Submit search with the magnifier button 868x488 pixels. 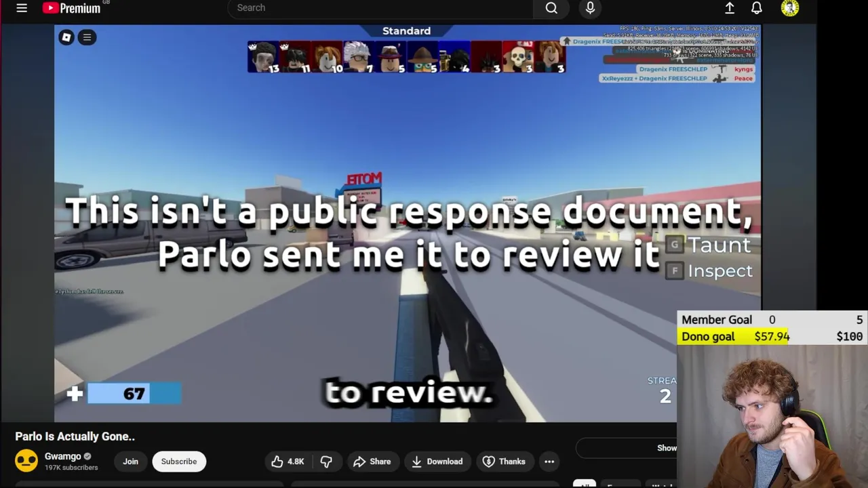click(x=551, y=8)
